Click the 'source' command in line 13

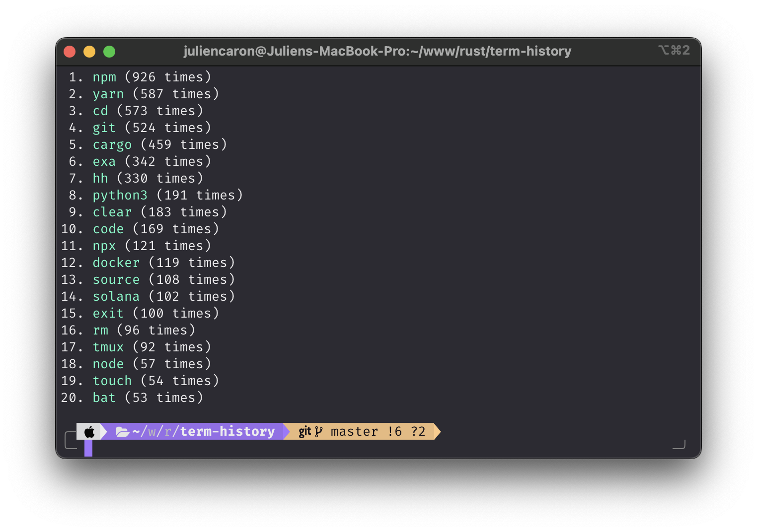[116, 280]
